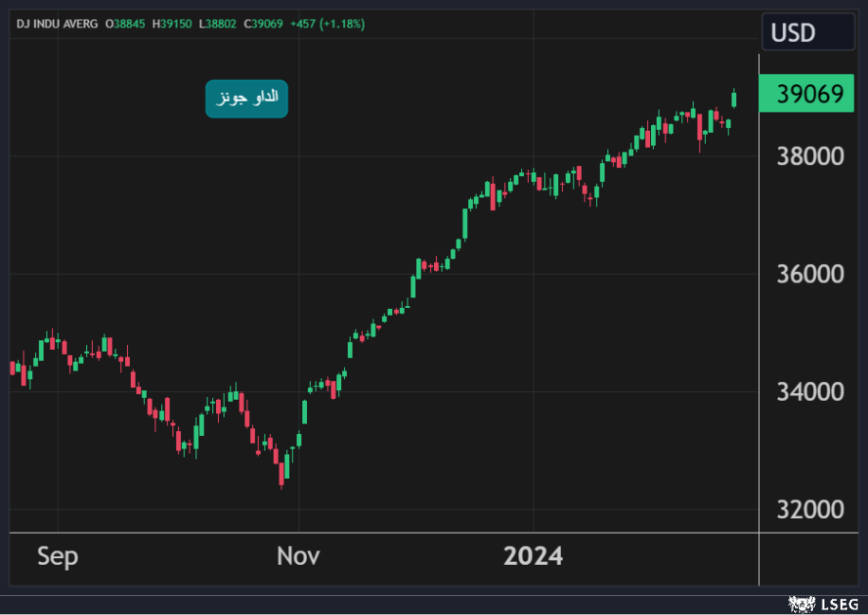Viewport: 868px width, 615px height.
Task: Click the Arabic Dow Jones label box
Action: (246, 99)
